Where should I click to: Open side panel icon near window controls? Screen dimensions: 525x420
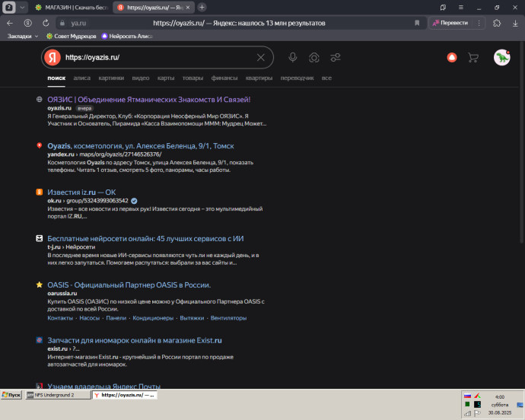tap(443, 8)
